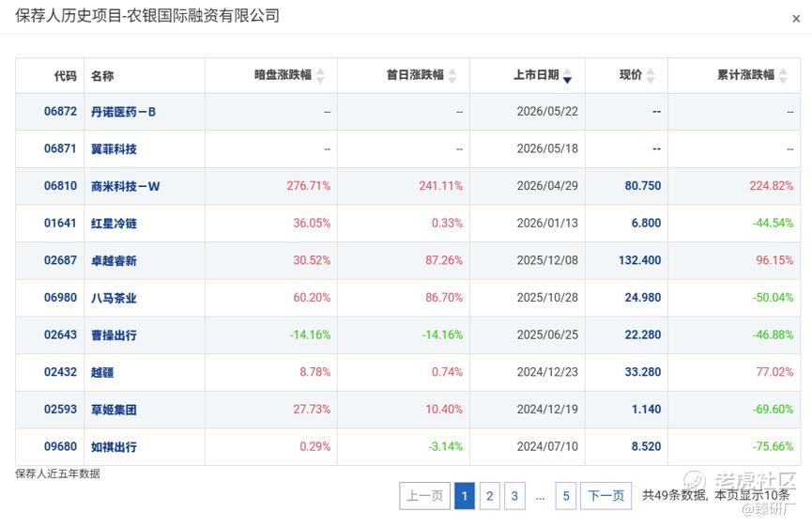The width and height of the screenshot is (812, 528).
Task: Open stock link 商米科技-W
Action: pyautogui.click(x=126, y=187)
